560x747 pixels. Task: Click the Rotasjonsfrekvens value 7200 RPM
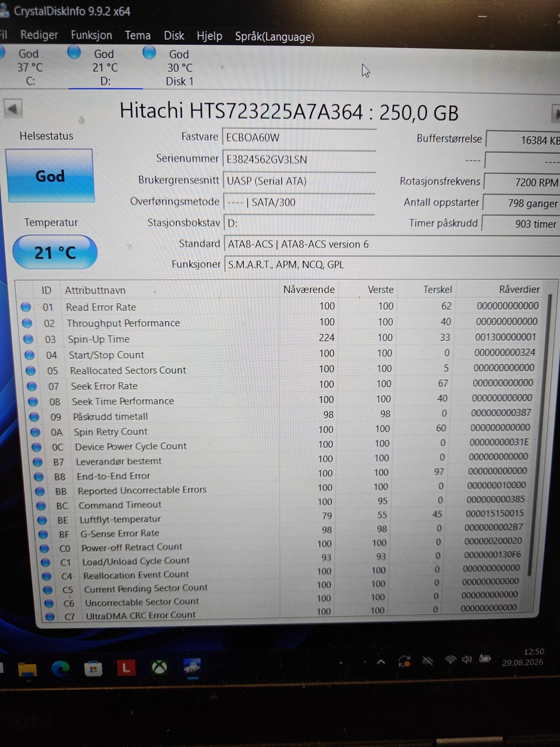point(522,182)
